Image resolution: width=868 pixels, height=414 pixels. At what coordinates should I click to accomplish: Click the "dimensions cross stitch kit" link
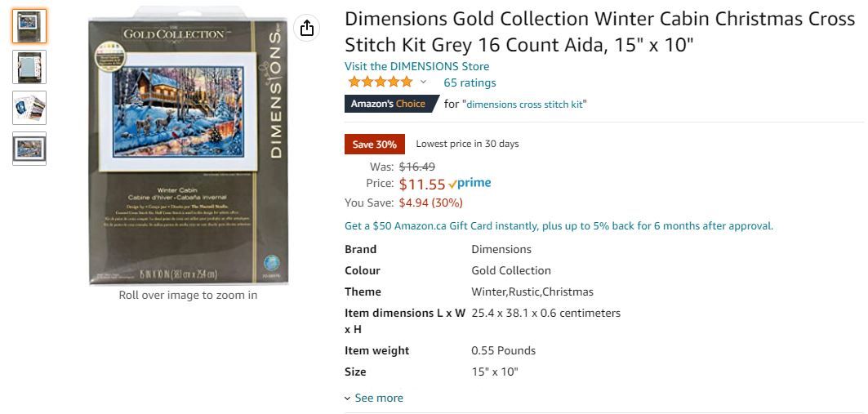point(526,105)
